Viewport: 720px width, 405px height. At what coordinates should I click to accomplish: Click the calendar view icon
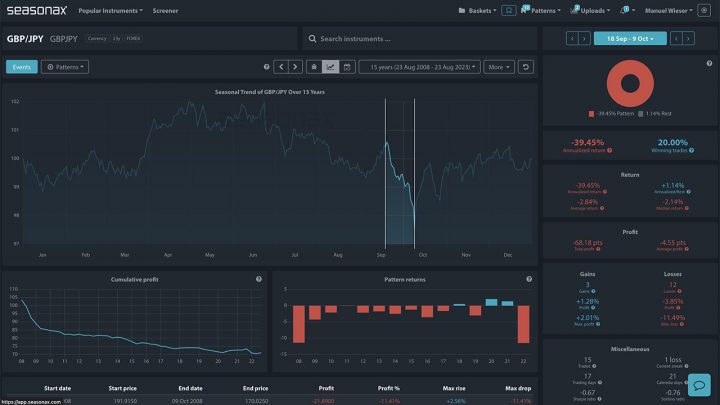(347, 67)
